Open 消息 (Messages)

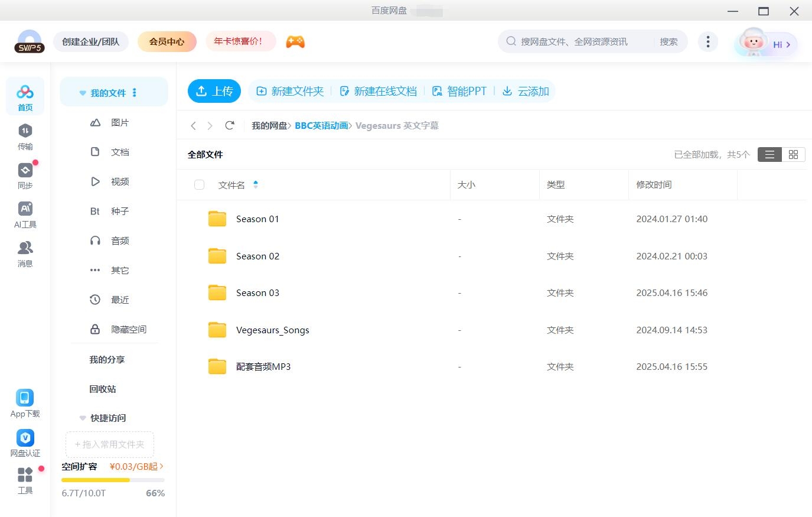[x=25, y=254]
